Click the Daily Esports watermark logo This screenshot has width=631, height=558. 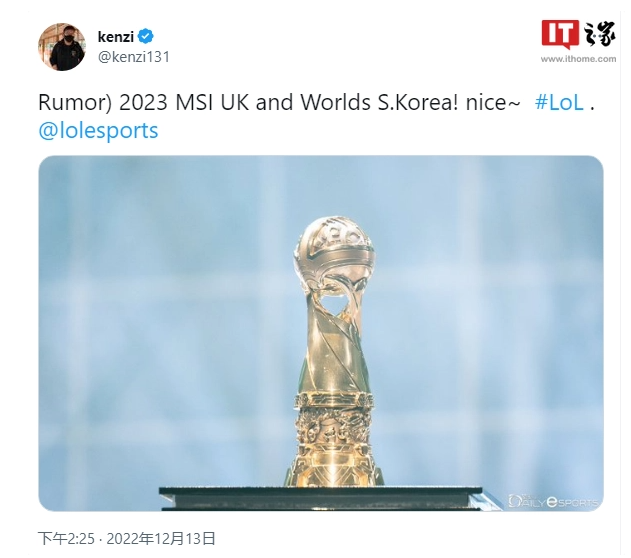pyautogui.click(x=553, y=501)
